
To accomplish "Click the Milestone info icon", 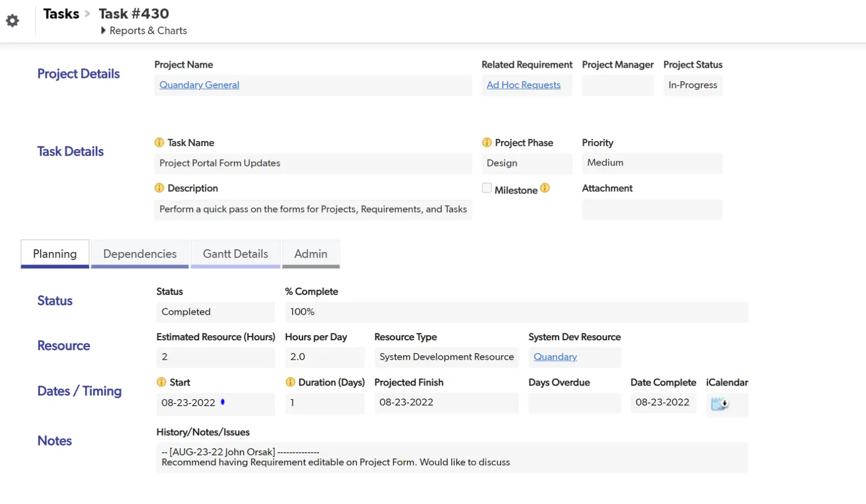I will (545, 188).
